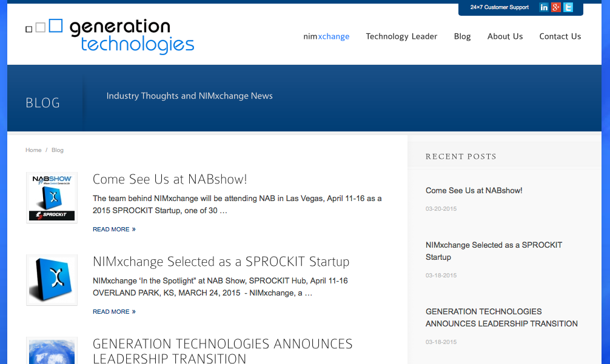Click the Generation Technologies logo

click(110, 36)
